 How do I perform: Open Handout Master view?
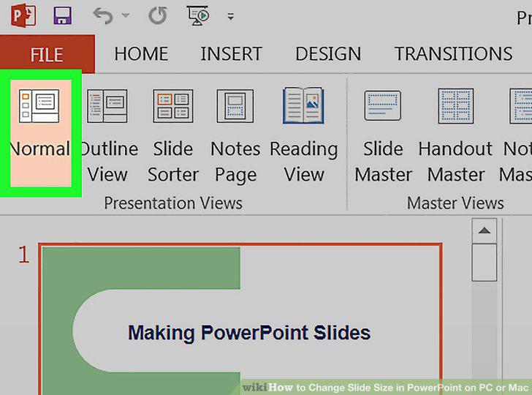click(x=456, y=135)
